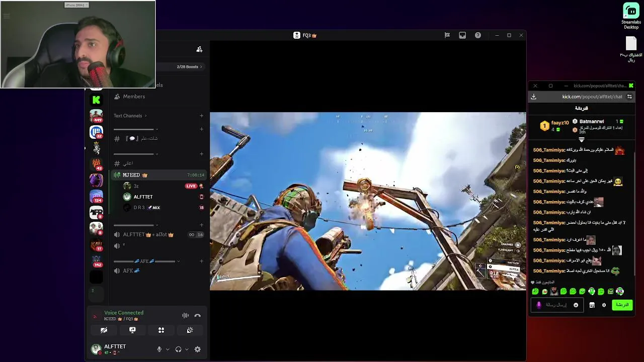Open the Discord help question mark icon
The image size is (644, 362).
pyautogui.click(x=478, y=35)
